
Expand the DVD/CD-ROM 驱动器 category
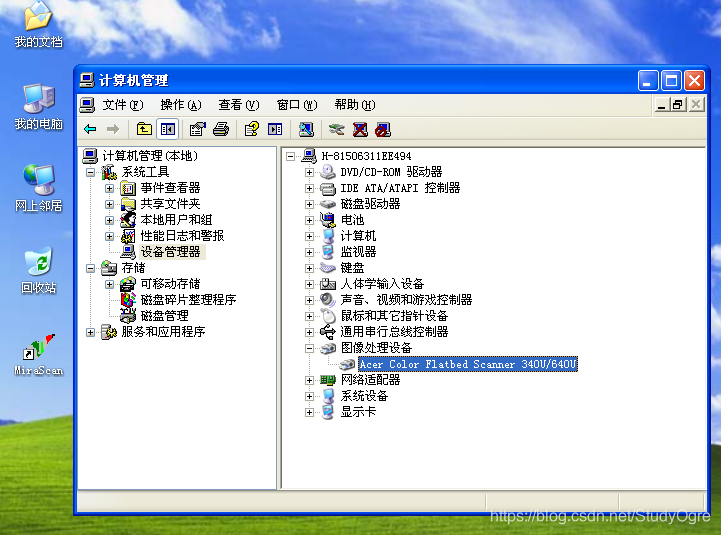(309, 173)
